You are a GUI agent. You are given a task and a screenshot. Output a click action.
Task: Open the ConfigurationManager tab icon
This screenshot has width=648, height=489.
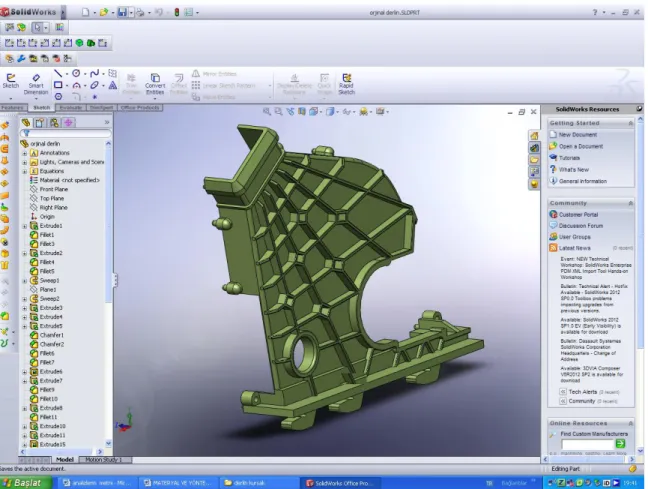pyautogui.click(x=54, y=122)
